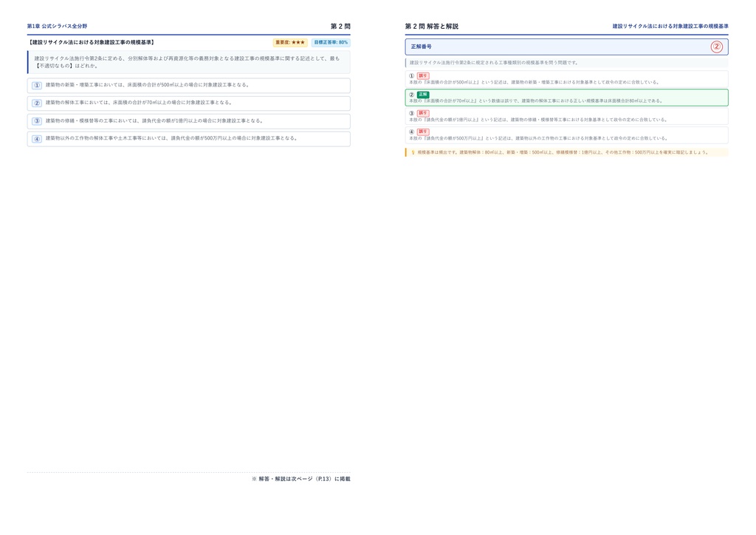The image size is (756, 535).
Task: Click the ④ numeral in the explanation list
Action: click(x=411, y=132)
